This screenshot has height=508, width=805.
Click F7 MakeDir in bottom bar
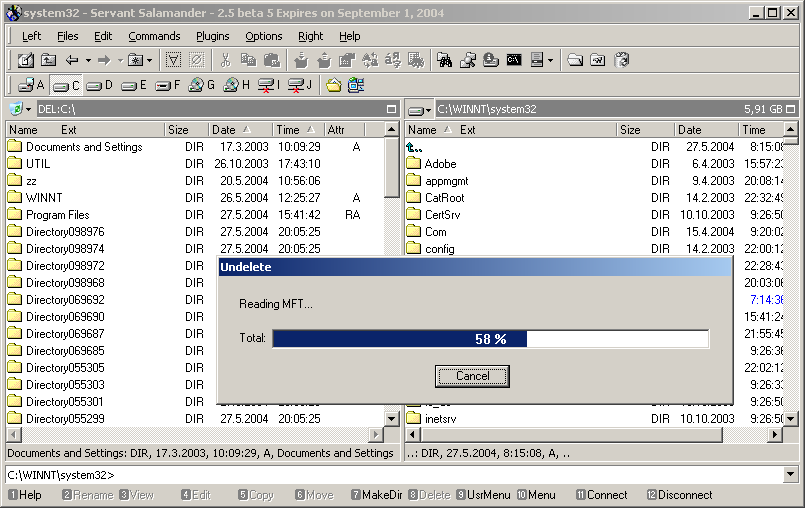click(376, 495)
